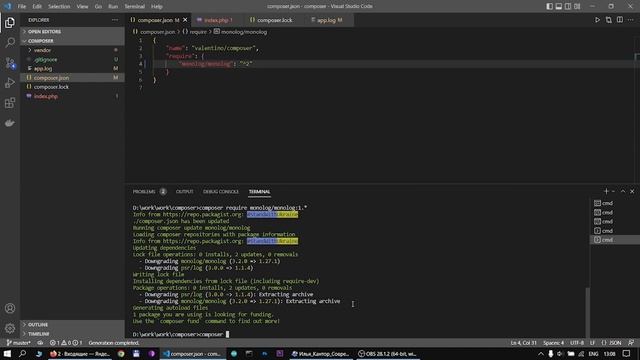Click the master branch indicator in status bar
Viewport: 640px width, 360px height.
click(19, 343)
